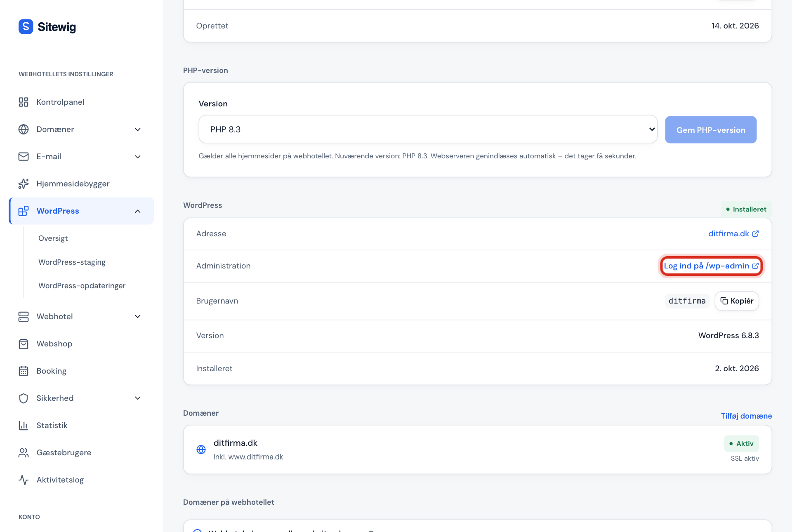Open Kontrolpanel via its grid icon
The image size is (792, 532).
pyautogui.click(x=24, y=102)
